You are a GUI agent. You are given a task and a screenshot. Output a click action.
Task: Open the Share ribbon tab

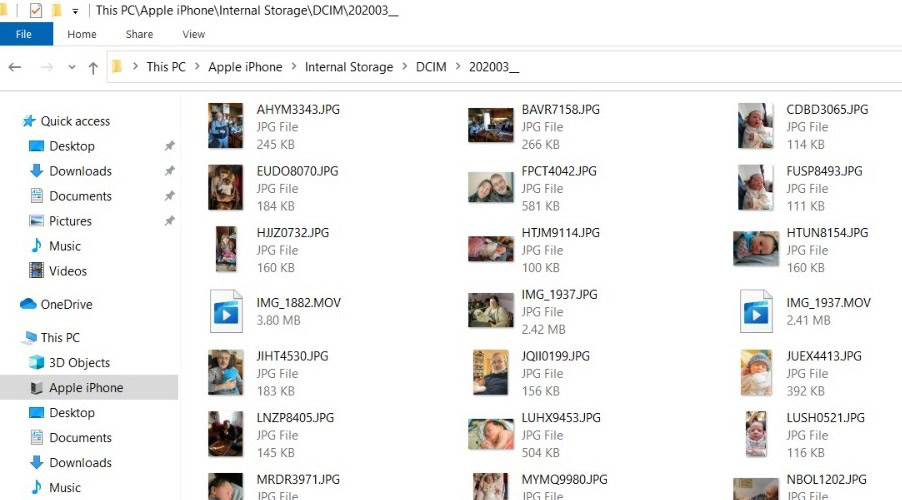139,34
